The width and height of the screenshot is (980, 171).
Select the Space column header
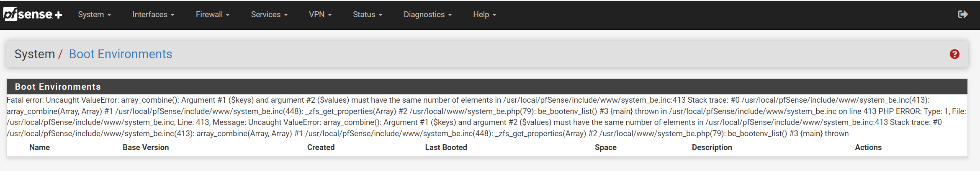[605, 148]
